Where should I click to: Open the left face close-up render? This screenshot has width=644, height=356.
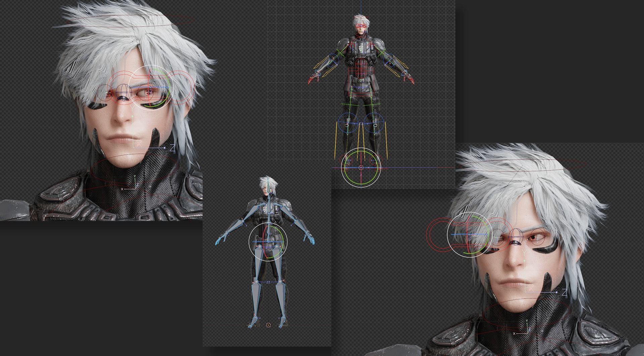pyautogui.click(x=101, y=110)
